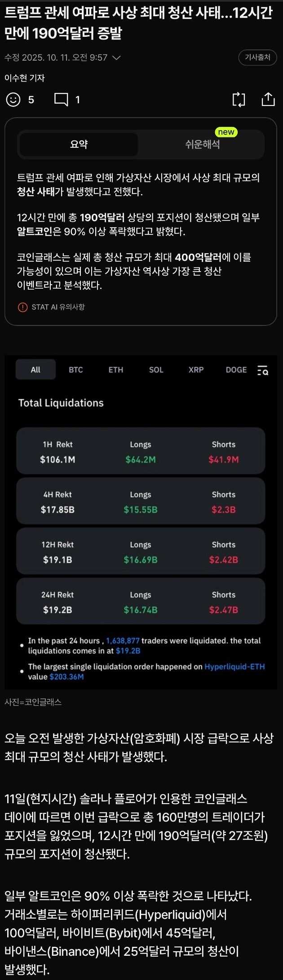The height and width of the screenshot is (980, 283).
Task: Tap the STAT AI notice warning icon
Action: point(22,308)
